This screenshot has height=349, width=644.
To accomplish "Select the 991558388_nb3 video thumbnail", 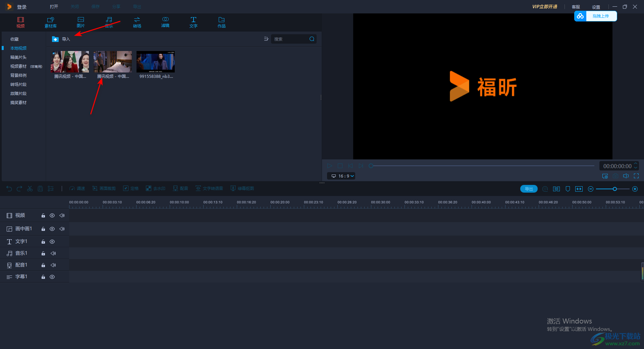I will pos(156,62).
